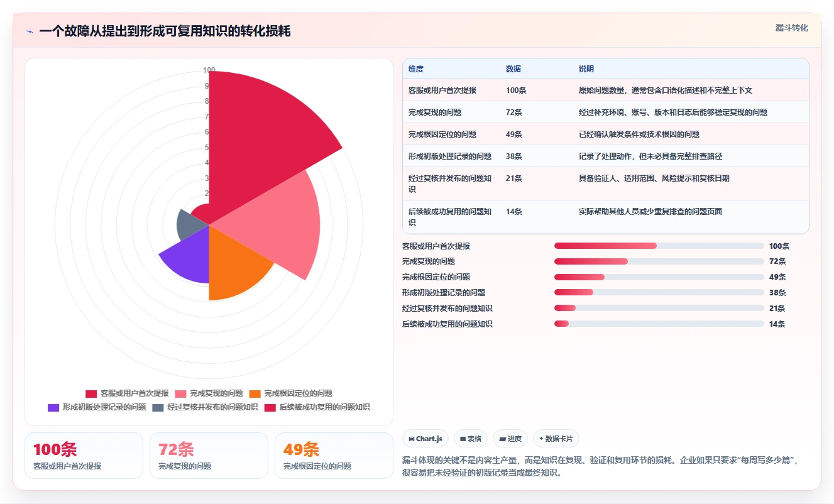This screenshot has height=504, width=834.
Task: Open the 100条 客服或用户首次提报 stat card
Action: [x=84, y=456]
